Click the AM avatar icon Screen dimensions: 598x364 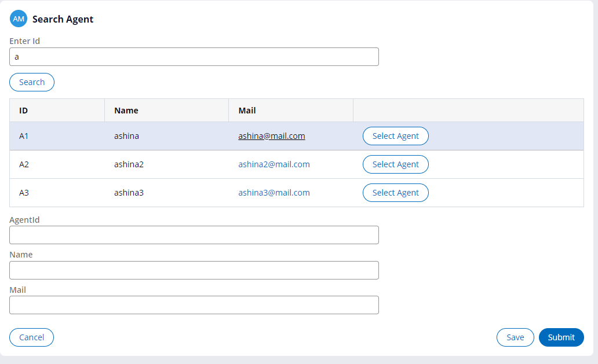(x=18, y=18)
